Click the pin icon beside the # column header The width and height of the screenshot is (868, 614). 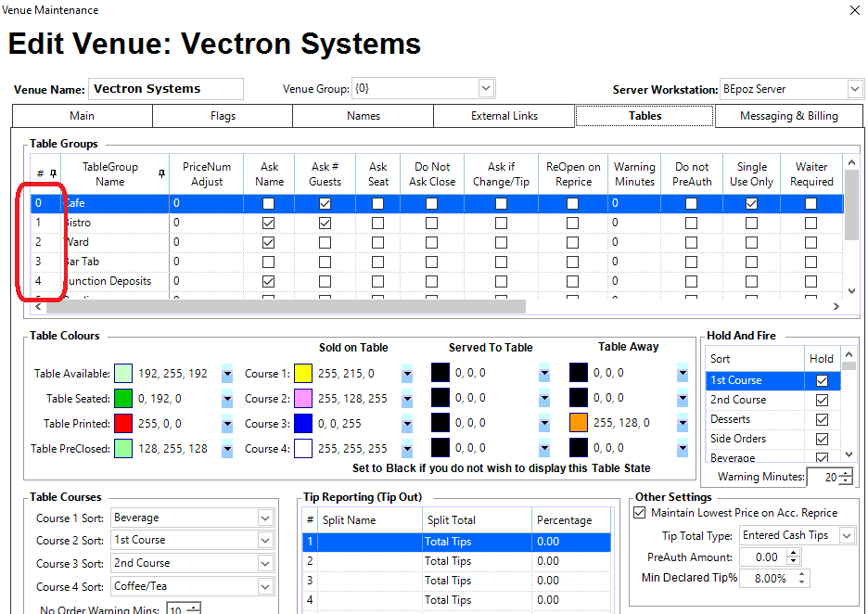tap(53, 173)
